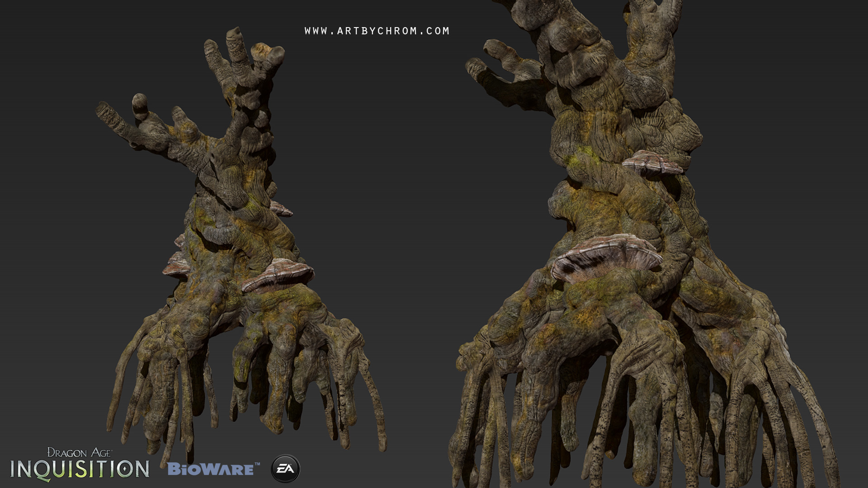The image size is (868, 488).
Task: Click the WWW.ARTBYCHROM.COM website text
Action: pyautogui.click(x=377, y=31)
